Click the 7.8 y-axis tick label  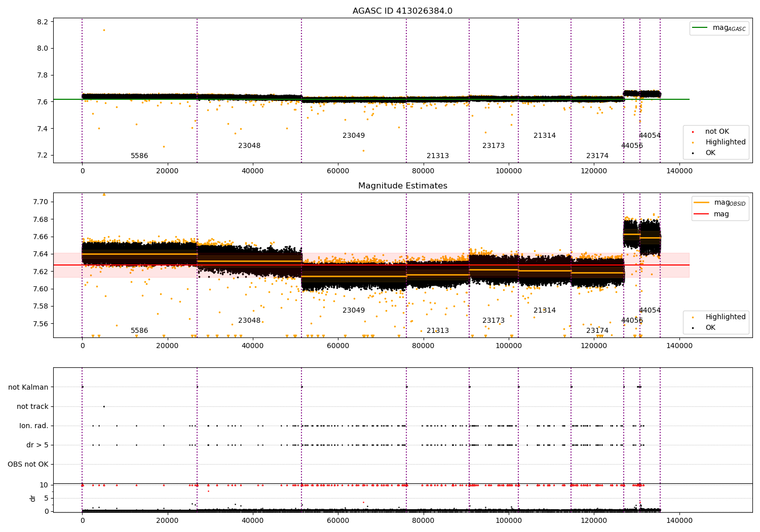[43, 75]
